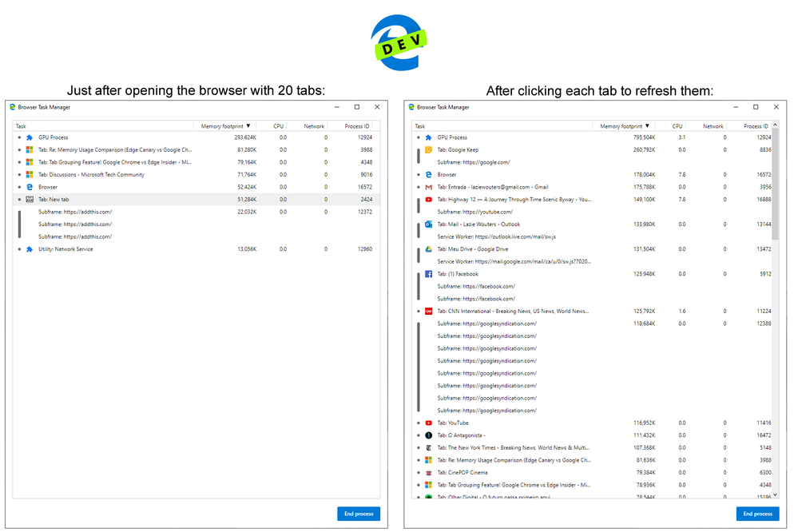Click Facebook icon beside (1) Facebook tab row
Screen dimensions: 798x532
coord(428,274)
